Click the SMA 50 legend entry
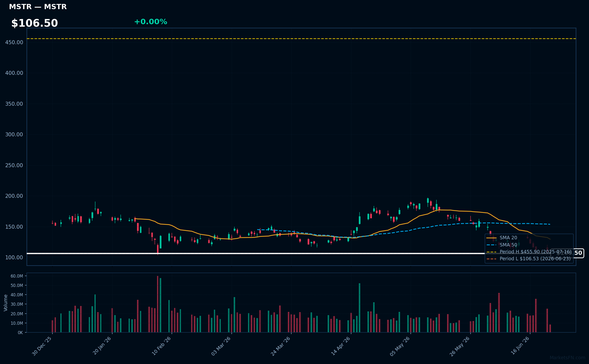 [x=502, y=245]
